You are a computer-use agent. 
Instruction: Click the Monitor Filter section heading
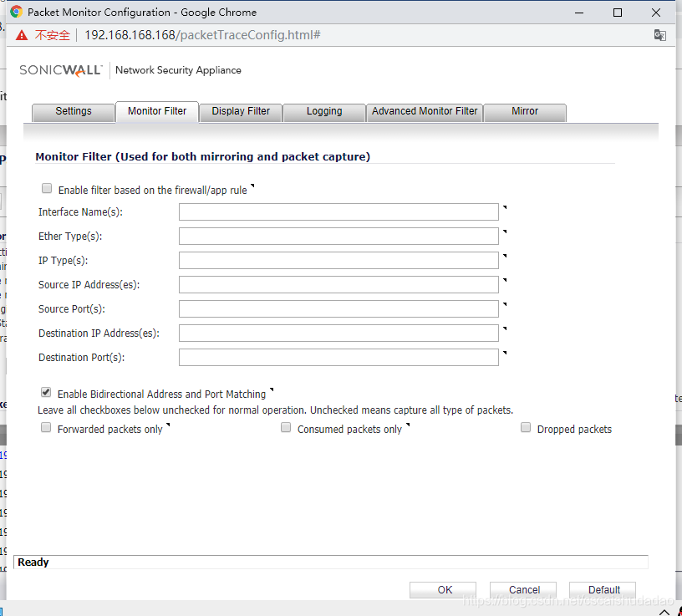[203, 156]
